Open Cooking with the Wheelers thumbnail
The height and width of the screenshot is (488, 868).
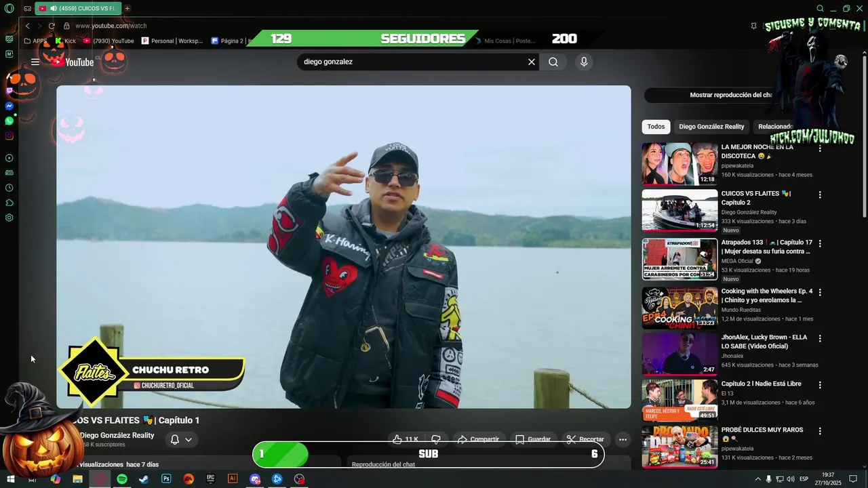coord(679,308)
